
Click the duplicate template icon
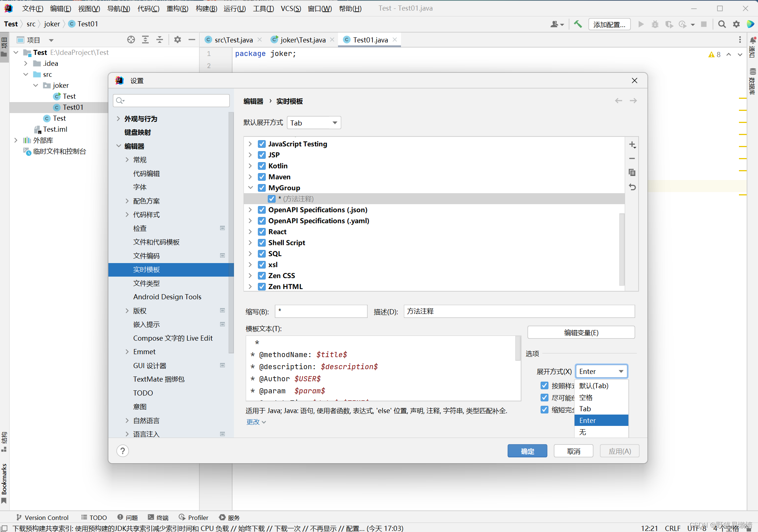point(632,172)
